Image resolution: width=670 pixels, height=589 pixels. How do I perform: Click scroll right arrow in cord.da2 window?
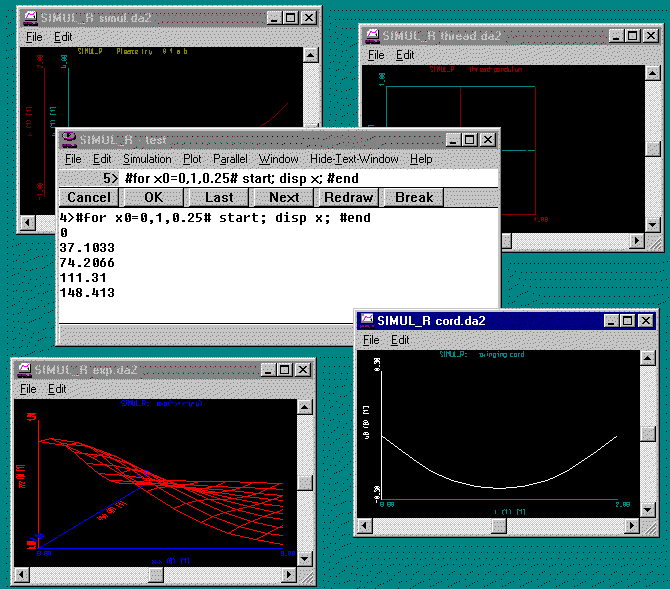tap(632, 525)
